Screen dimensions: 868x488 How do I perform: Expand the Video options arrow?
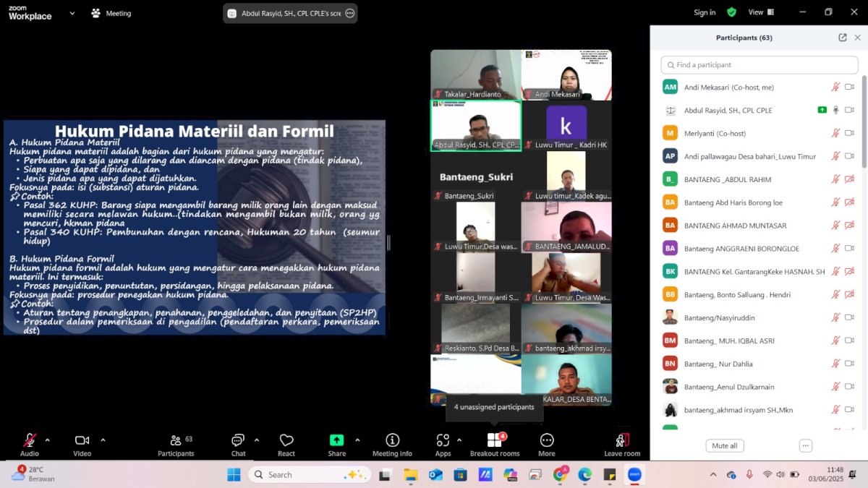click(x=103, y=440)
